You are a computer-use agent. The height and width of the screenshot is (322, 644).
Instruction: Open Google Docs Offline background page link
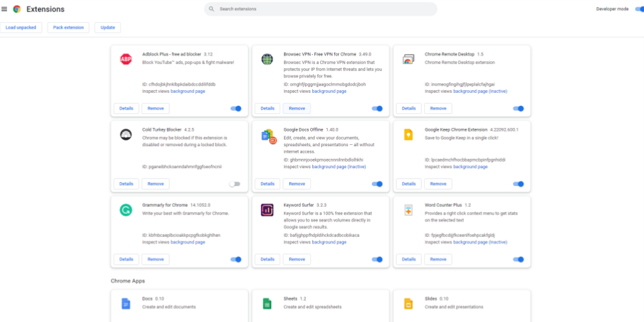coord(339,167)
